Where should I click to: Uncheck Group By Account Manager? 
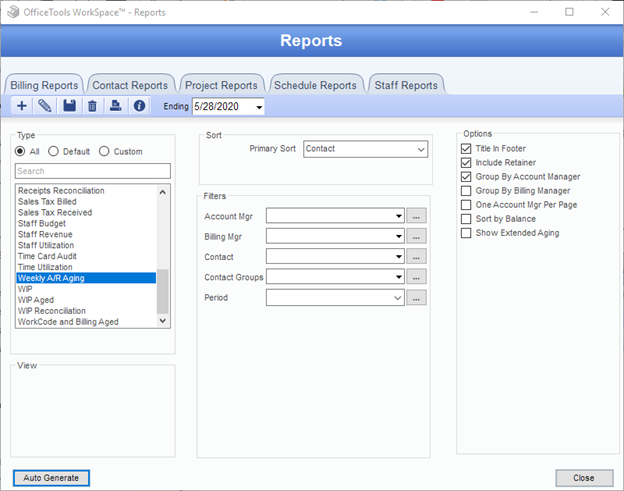pyautogui.click(x=466, y=177)
